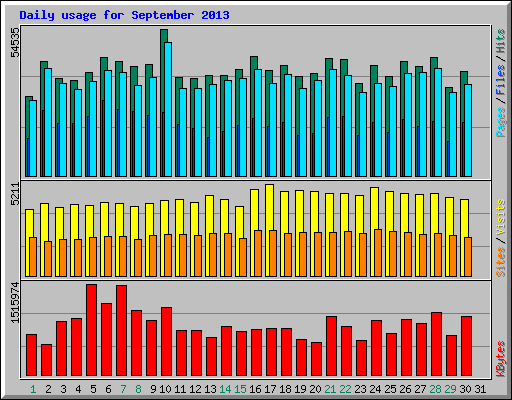Image resolution: width=512 pixels, height=400 pixels.
Task: Click the shortest red KBytes bar for day 2
Action: coord(47,360)
